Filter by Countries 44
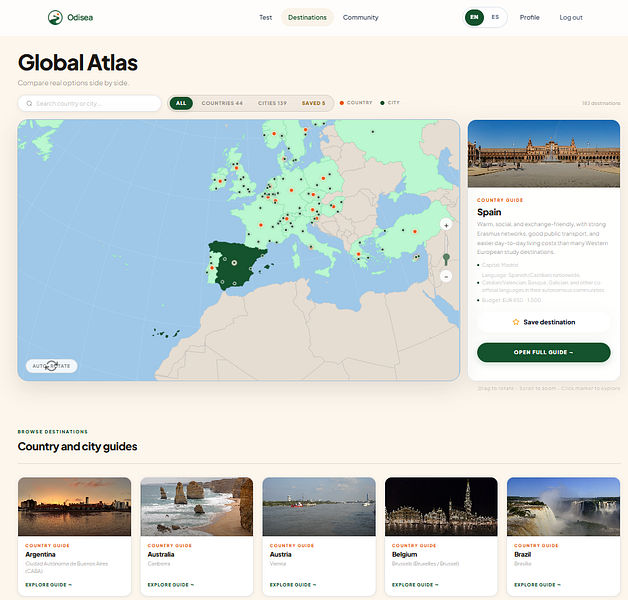Image resolution: width=628 pixels, height=600 pixels. coord(222,103)
